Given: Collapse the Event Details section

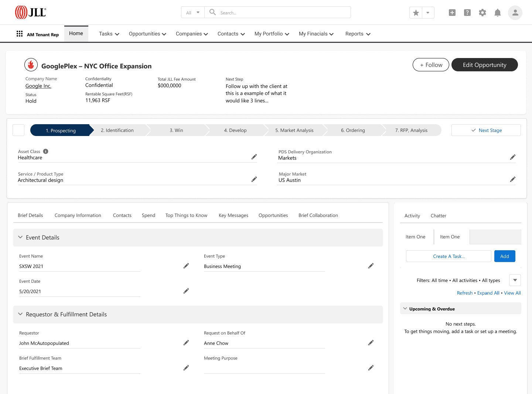Looking at the screenshot, I should (20, 237).
